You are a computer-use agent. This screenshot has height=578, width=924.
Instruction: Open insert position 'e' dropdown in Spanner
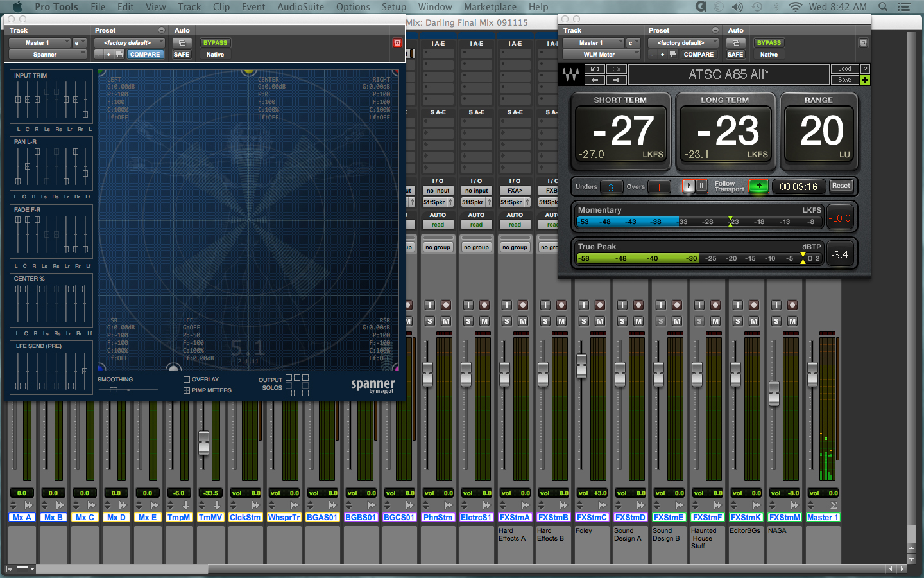(79, 43)
